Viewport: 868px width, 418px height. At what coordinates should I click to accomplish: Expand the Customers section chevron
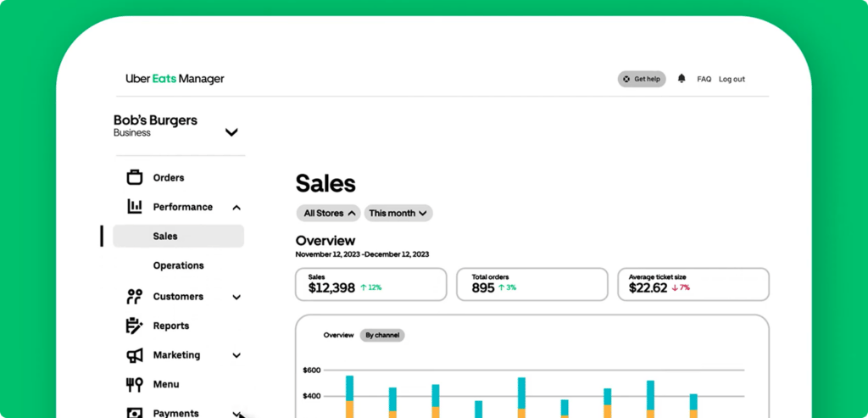(236, 298)
